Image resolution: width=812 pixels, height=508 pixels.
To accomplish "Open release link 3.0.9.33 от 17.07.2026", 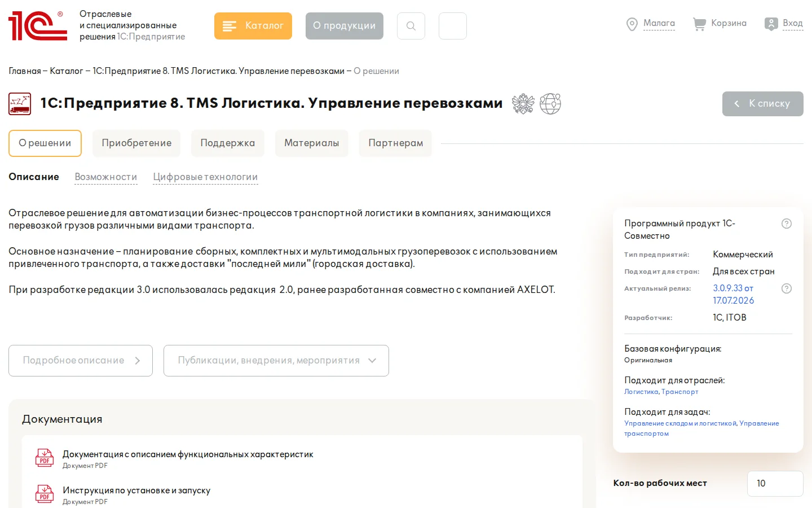I will coord(734,294).
